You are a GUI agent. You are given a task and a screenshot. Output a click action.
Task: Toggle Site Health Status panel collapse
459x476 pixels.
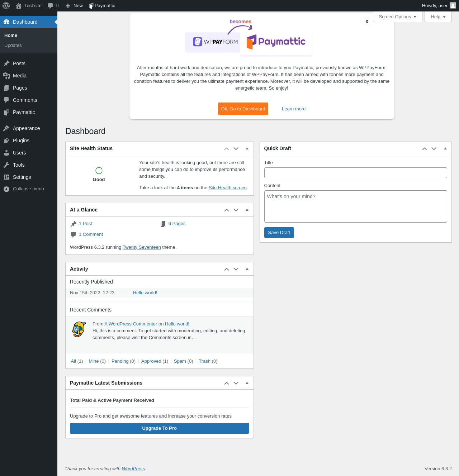click(247, 148)
